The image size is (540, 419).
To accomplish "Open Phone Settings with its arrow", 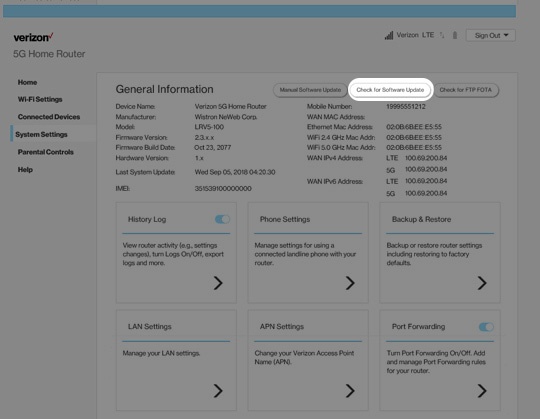I will click(x=350, y=283).
